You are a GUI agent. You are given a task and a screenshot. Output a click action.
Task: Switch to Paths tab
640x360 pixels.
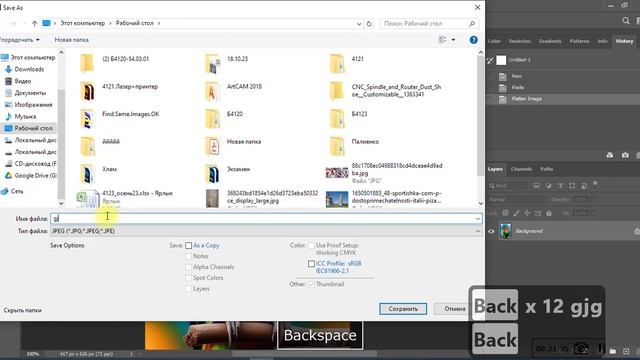[x=547, y=169]
